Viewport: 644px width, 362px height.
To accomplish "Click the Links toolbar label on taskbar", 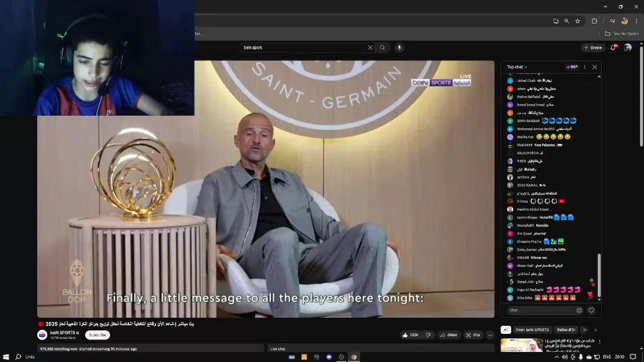I will 30,357.
